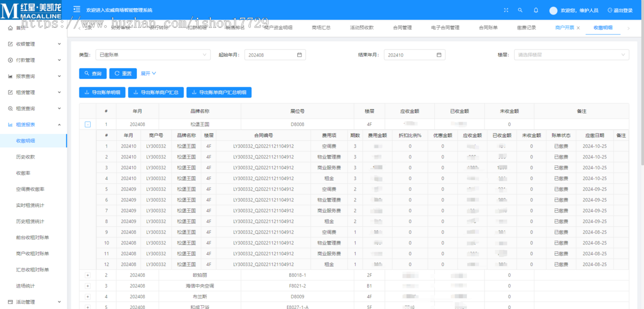This screenshot has width=644, height=309.
Task: Open the calendar icon of 起始年月
Action: click(299, 55)
